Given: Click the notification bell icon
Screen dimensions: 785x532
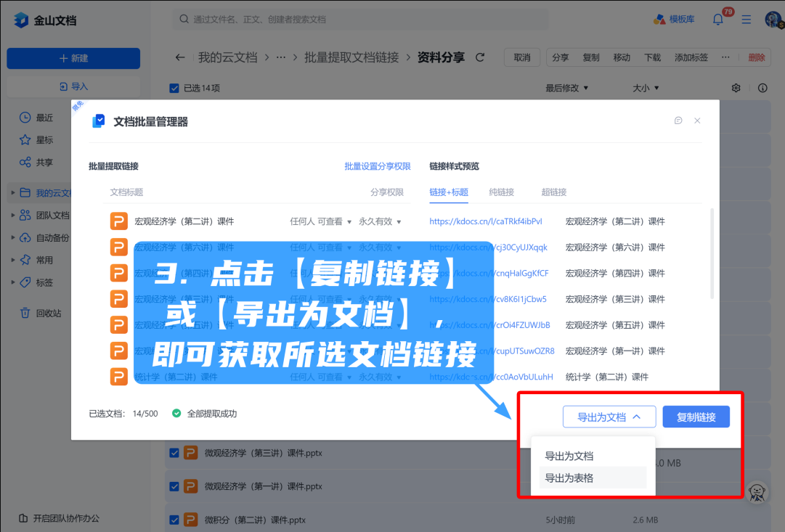Looking at the screenshot, I should point(718,20).
